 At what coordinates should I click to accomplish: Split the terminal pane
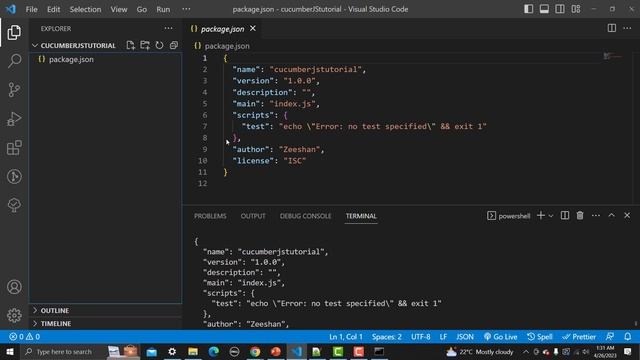click(x=564, y=216)
